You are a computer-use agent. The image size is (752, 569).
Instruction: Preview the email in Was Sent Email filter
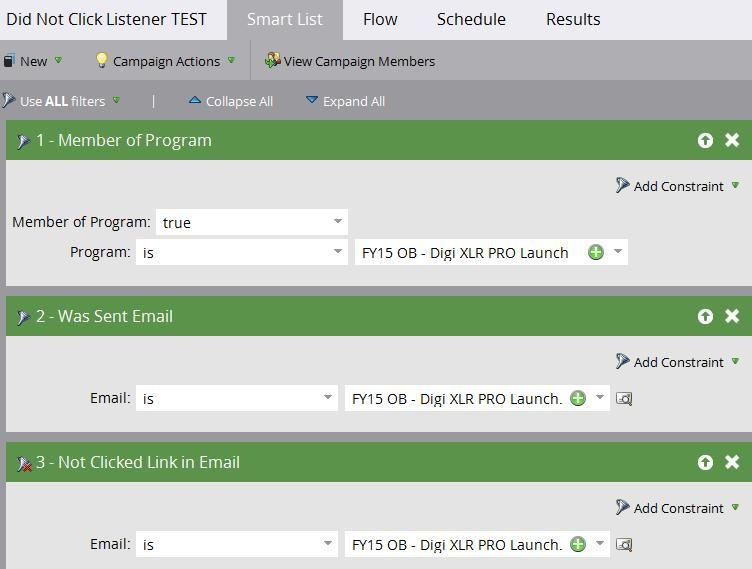(624, 399)
